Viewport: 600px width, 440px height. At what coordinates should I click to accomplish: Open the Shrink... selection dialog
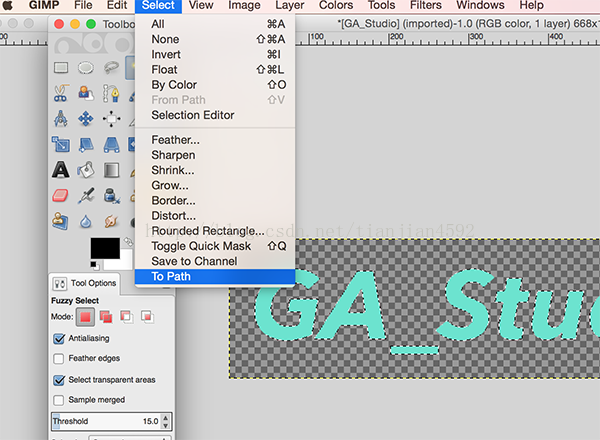[x=215, y=170]
